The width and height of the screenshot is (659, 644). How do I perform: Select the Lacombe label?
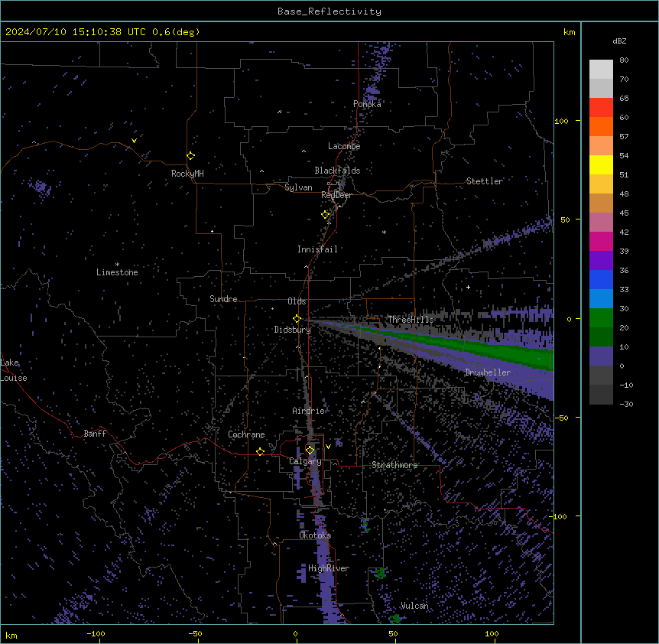click(x=344, y=146)
